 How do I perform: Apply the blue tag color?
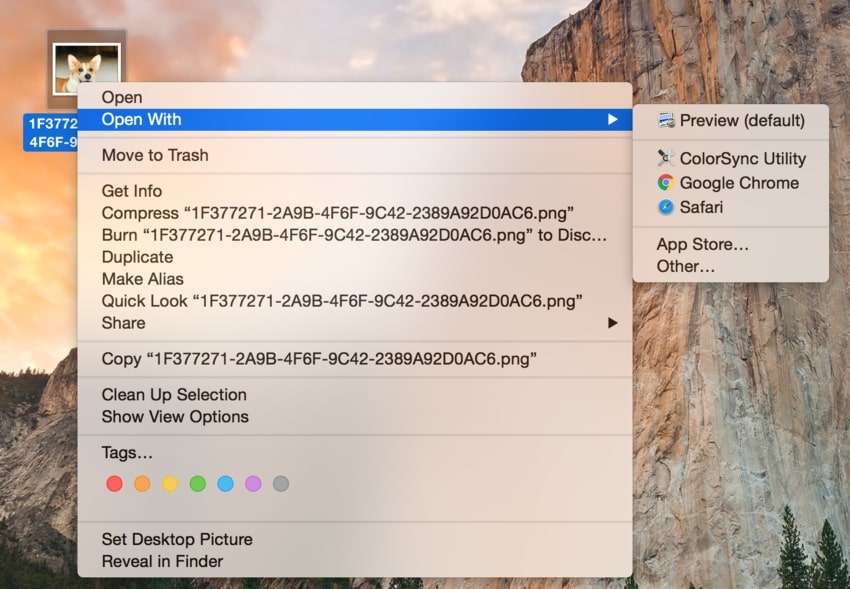[225, 484]
